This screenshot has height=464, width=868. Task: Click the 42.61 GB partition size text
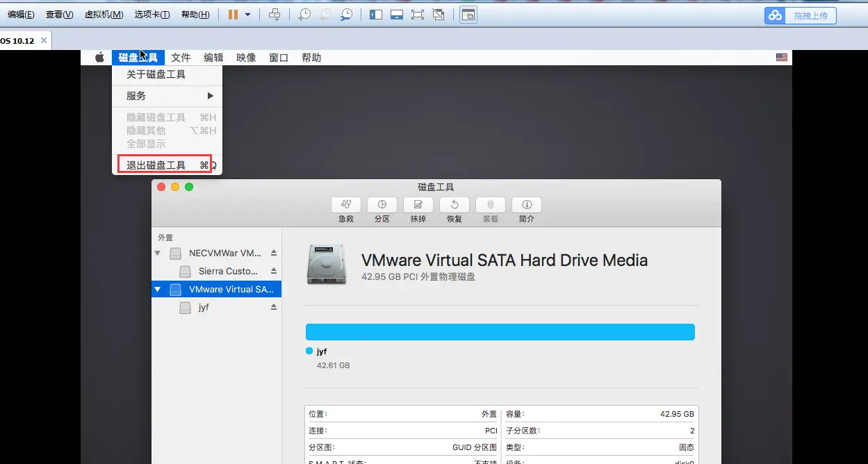click(x=334, y=365)
